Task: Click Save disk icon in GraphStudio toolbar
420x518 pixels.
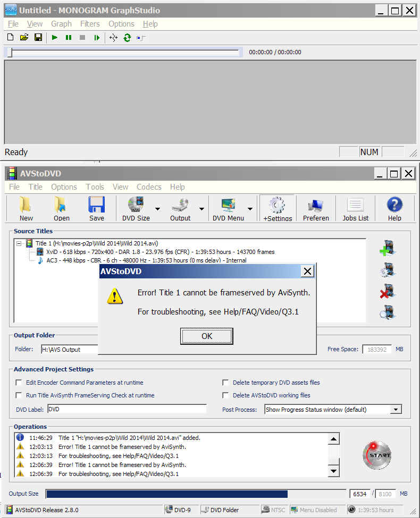Action: coord(38,37)
